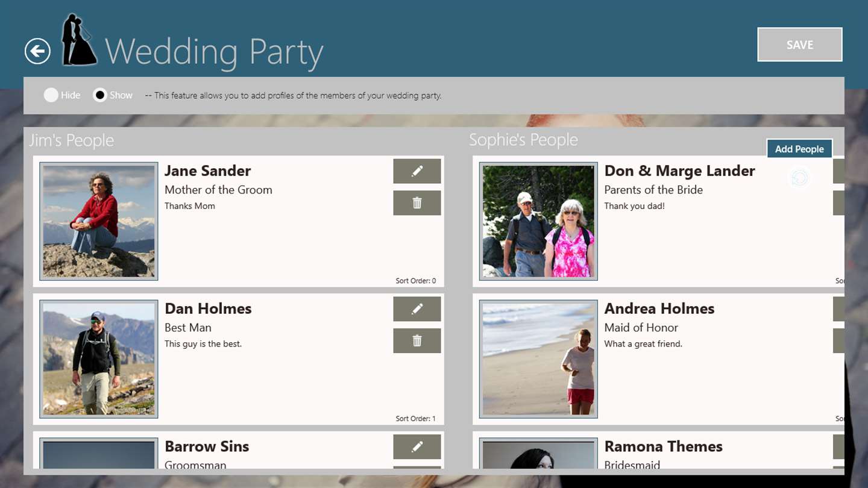Screen dimensions: 868x488
Task: Open Andrea Holmes's photo thumbnail
Action: tap(538, 359)
